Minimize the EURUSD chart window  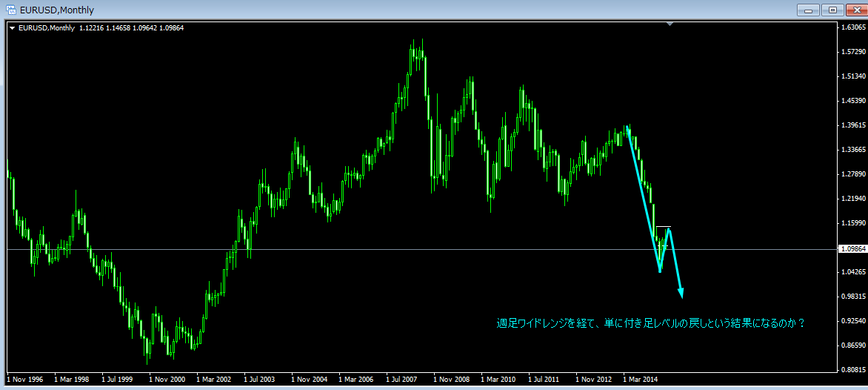point(809,10)
